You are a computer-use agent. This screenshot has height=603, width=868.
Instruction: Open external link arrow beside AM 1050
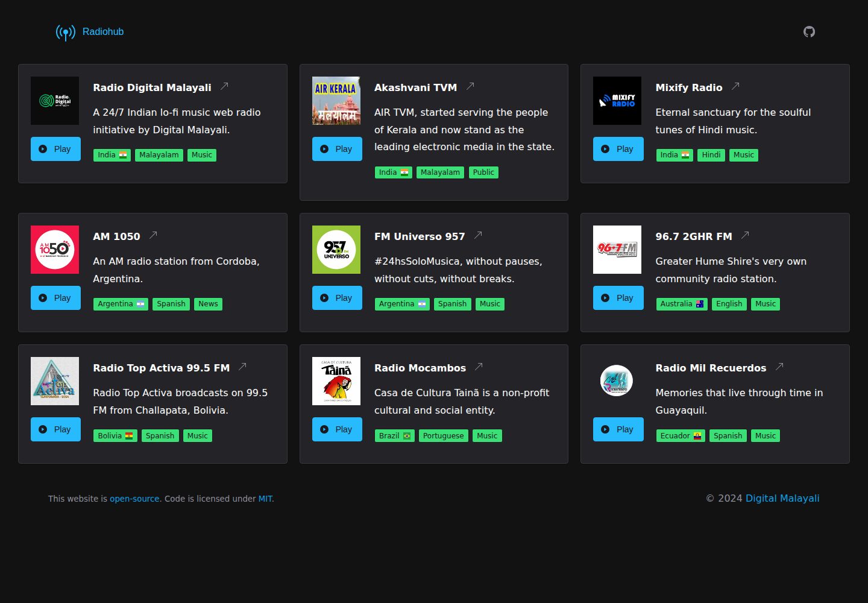[x=153, y=235]
